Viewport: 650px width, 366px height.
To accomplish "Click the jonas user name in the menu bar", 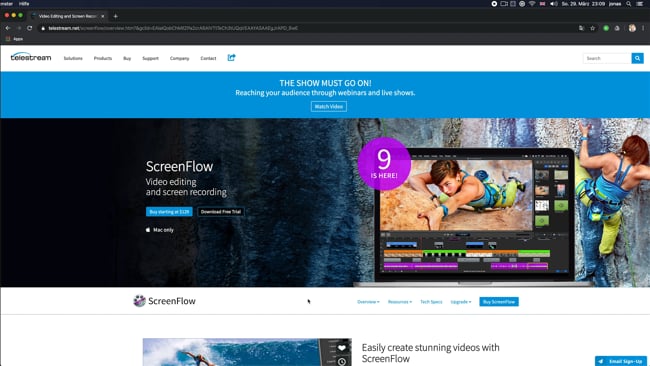I will tap(615, 4).
